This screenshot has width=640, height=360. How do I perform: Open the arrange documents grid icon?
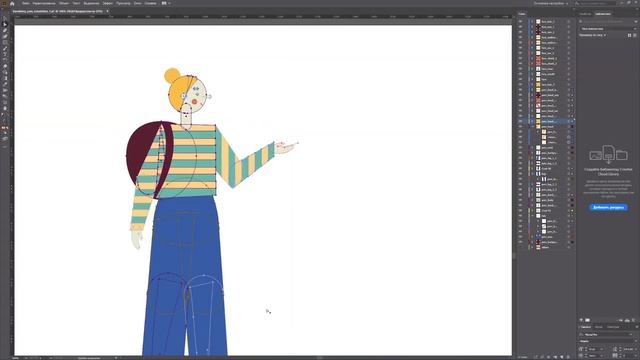(x=164, y=3)
